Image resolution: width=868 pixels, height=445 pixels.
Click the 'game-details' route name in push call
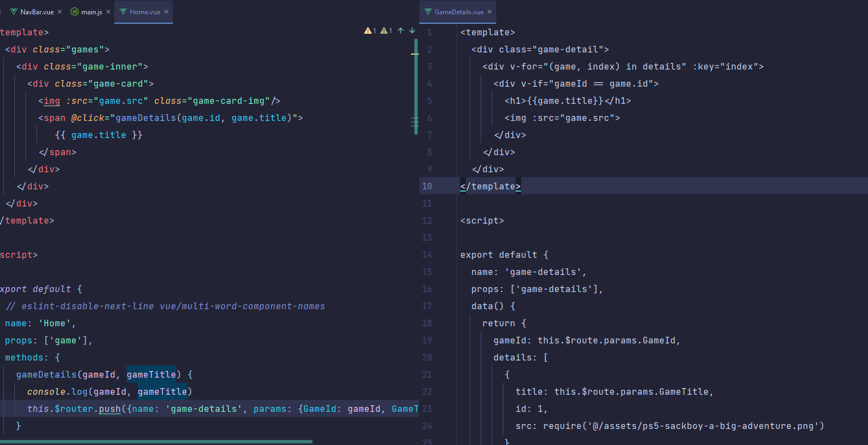click(x=204, y=409)
